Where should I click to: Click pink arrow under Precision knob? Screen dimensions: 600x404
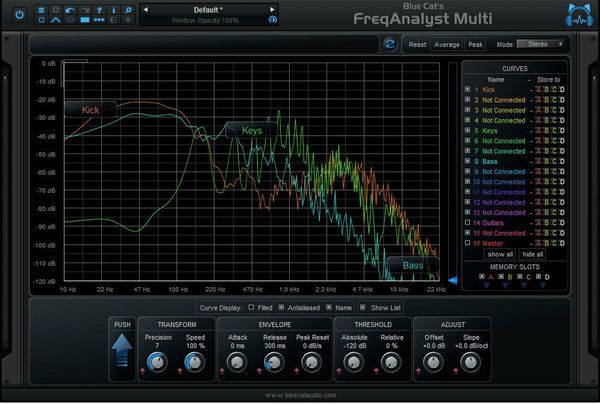point(143,371)
